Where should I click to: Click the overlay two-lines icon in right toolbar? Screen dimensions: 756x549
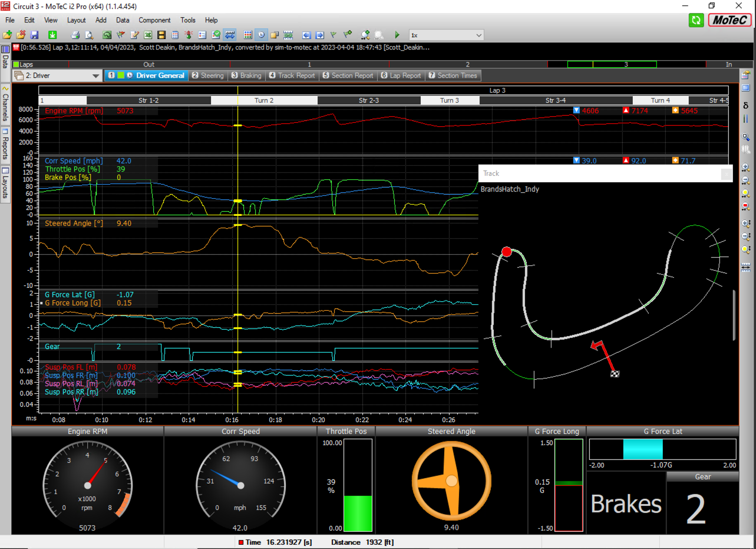coord(746,119)
